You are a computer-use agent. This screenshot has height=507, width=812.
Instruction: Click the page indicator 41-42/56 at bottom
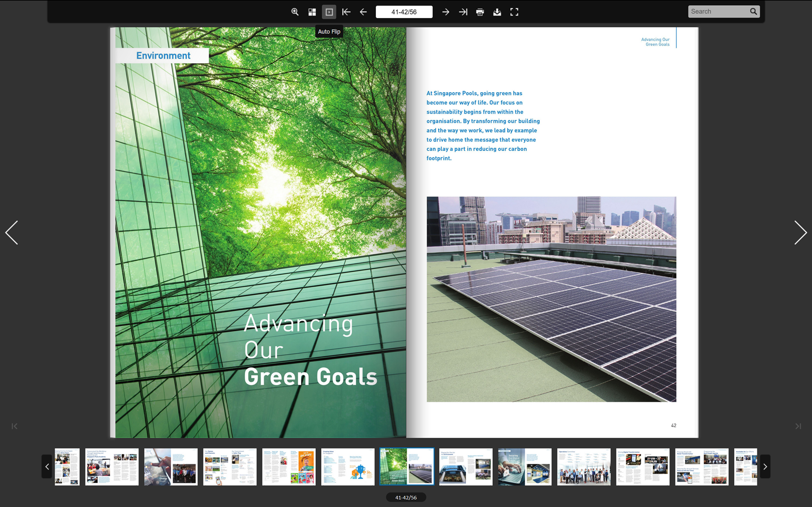406,497
